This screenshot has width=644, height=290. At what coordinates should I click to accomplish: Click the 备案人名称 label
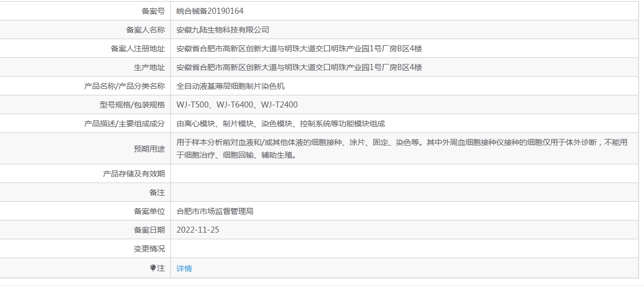coord(146,30)
